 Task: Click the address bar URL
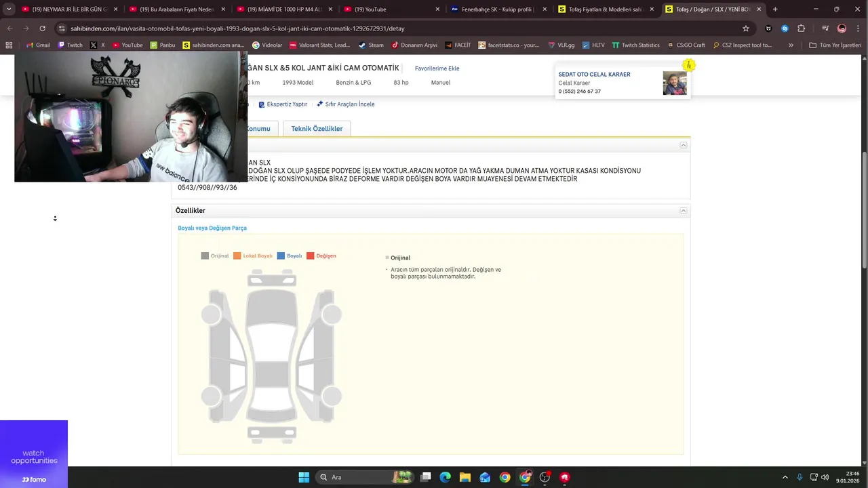point(237,28)
